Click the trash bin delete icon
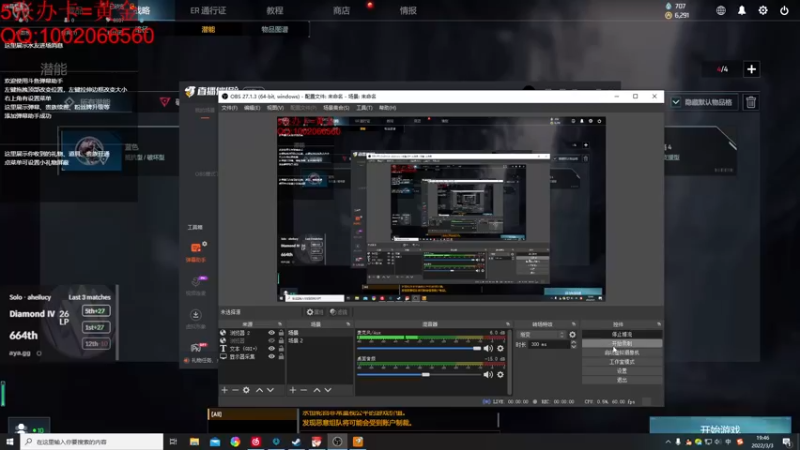800x450 pixels. coord(751,102)
